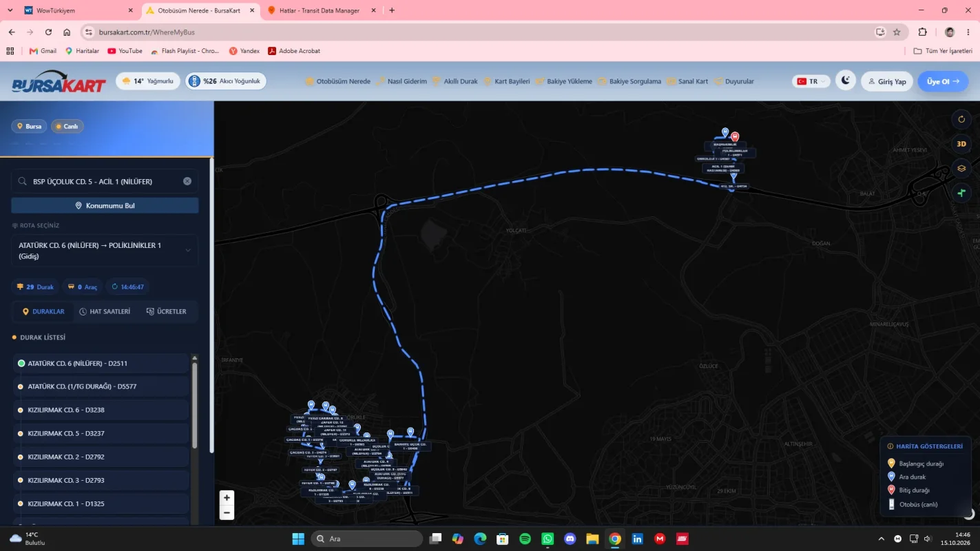Viewport: 980px width, 551px height.
Task: Open WhatsApp from the taskbar
Action: [548, 539]
